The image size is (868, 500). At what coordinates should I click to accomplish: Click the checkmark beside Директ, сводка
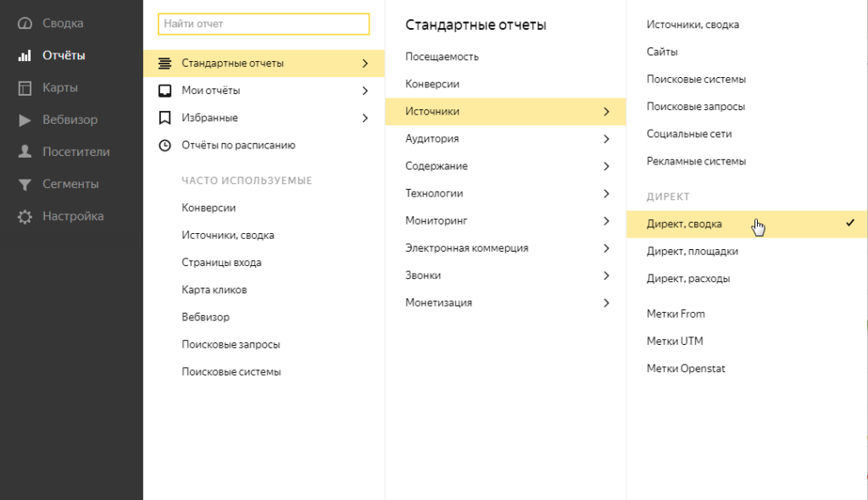(x=849, y=223)
